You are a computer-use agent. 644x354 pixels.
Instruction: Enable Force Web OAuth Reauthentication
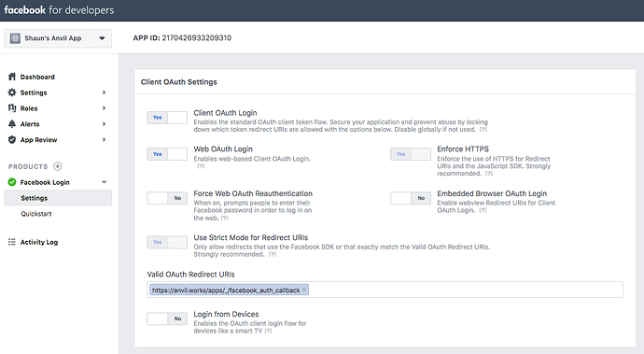[x=167, y=198]
